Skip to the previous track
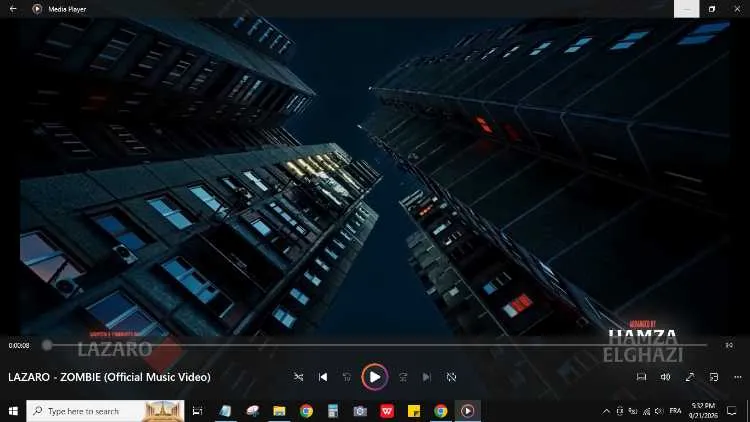Viewport: 750px width, 422px height. tap(323, 377)
